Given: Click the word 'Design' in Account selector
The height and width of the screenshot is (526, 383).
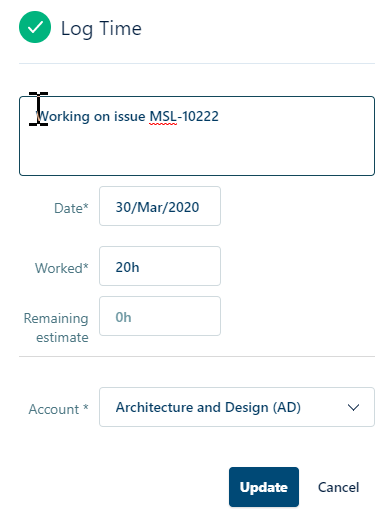Looking at the screenshot, I should [247, 407].
